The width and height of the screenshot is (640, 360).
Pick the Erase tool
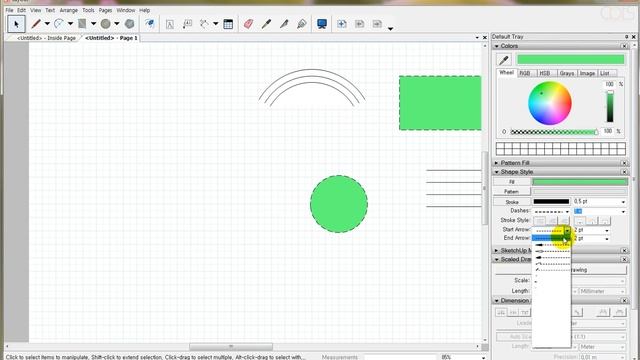[248, 24]
